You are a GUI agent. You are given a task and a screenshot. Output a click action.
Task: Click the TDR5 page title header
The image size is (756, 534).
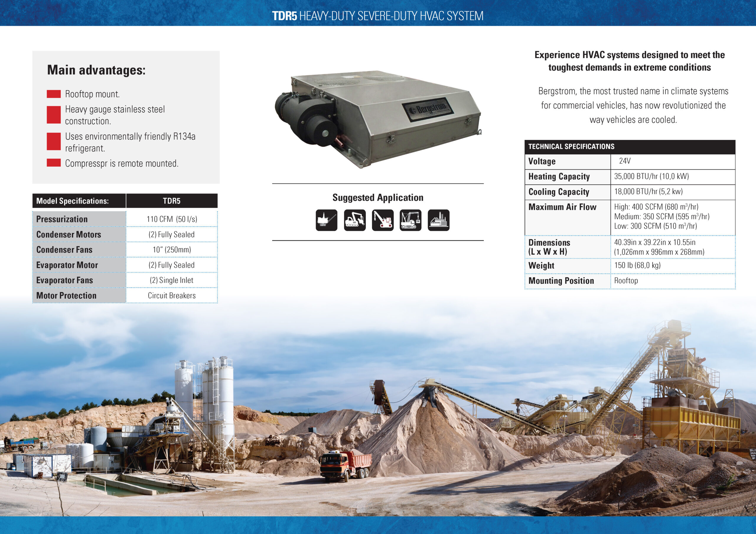coord(378,16)
